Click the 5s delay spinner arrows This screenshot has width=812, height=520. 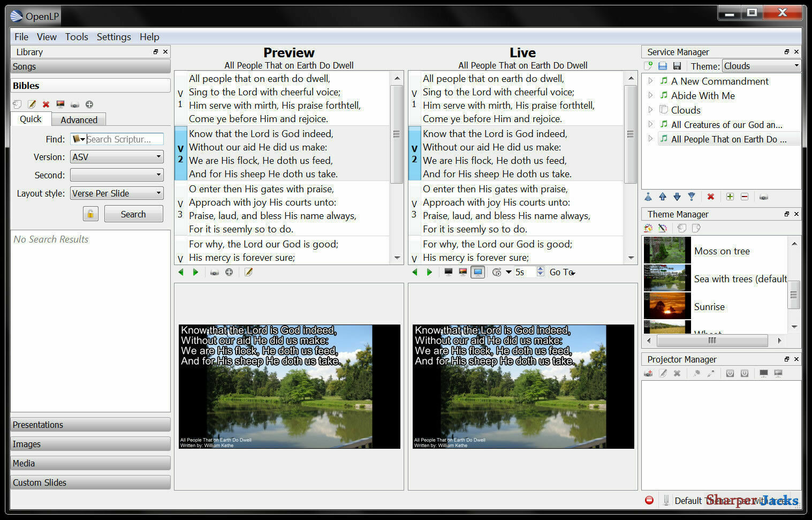(x=541, y=272)
